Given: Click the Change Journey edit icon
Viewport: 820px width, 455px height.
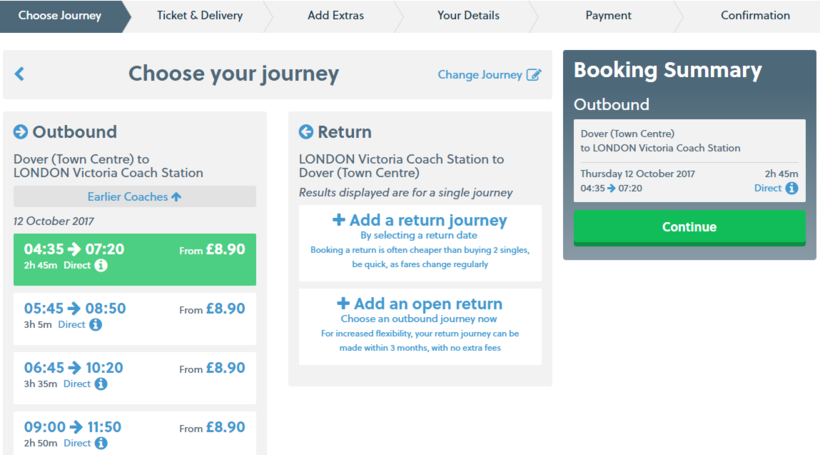Looking at the screenshot, I should (x=534, y=75).
